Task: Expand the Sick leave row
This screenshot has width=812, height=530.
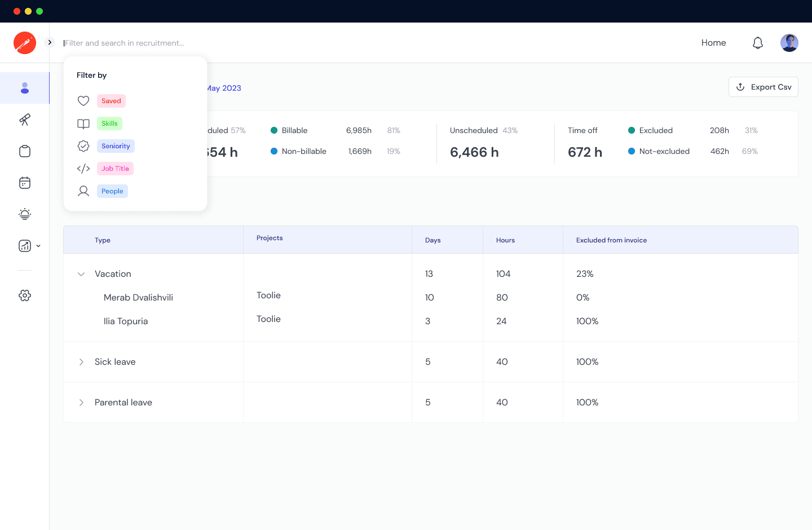Action: click(x=81, y=362)
